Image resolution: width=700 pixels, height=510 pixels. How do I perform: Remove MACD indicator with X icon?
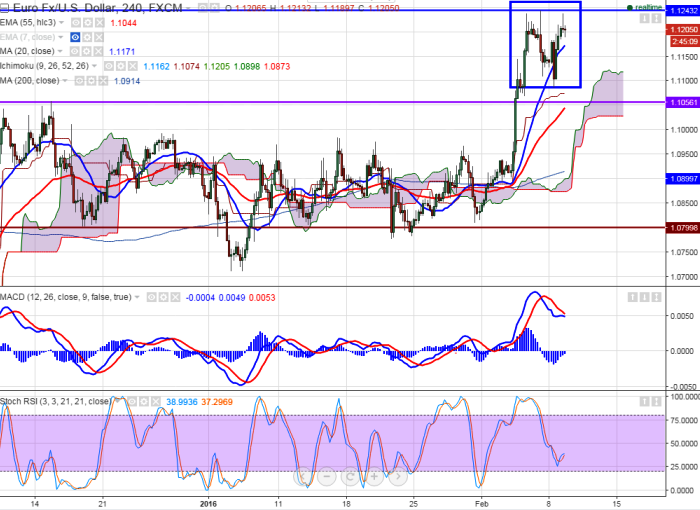pyautogui.click(x=175, y=297)
